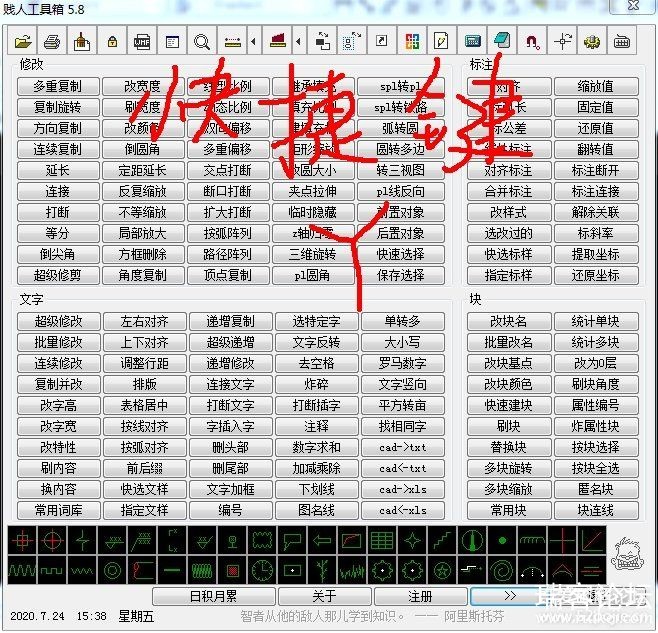
Task: Click the teal notebook icon
Action: [x=502, y=41]
